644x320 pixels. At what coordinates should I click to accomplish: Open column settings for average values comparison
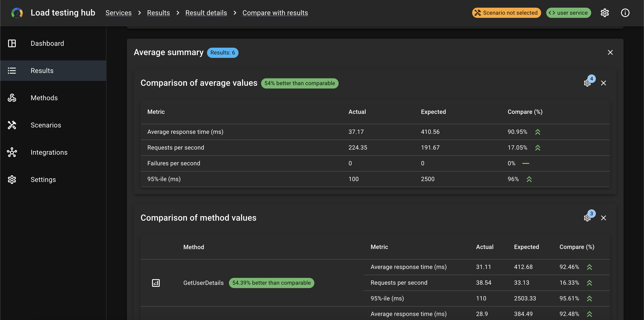(587, 83)
